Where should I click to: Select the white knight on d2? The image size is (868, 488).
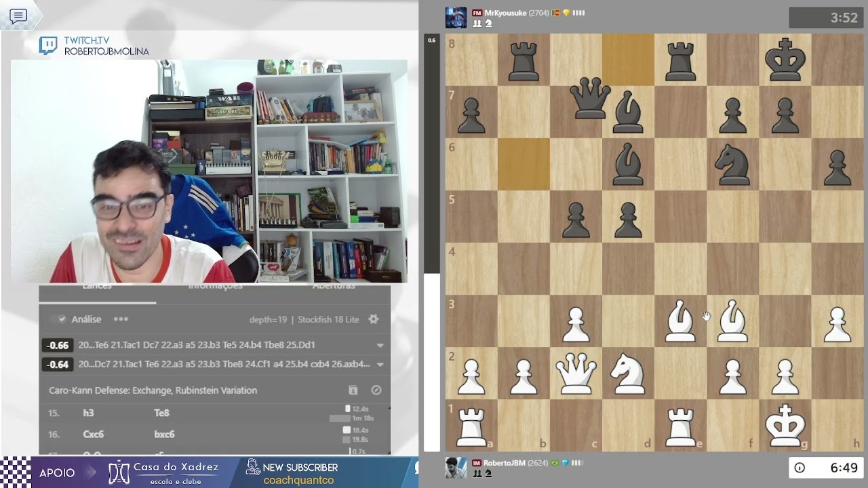[628, 373]
